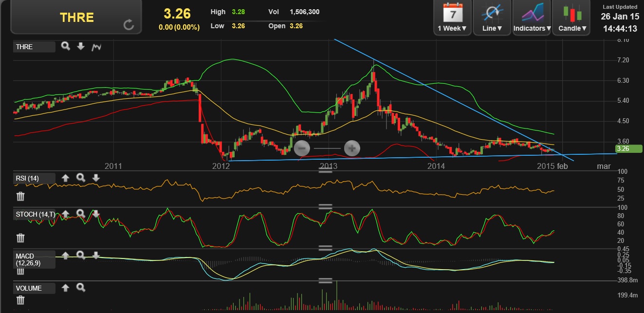Click the zoom in plus button on chart
This screenshot has height=313, width=644.
pyautogui.click(x=352, y=148)
